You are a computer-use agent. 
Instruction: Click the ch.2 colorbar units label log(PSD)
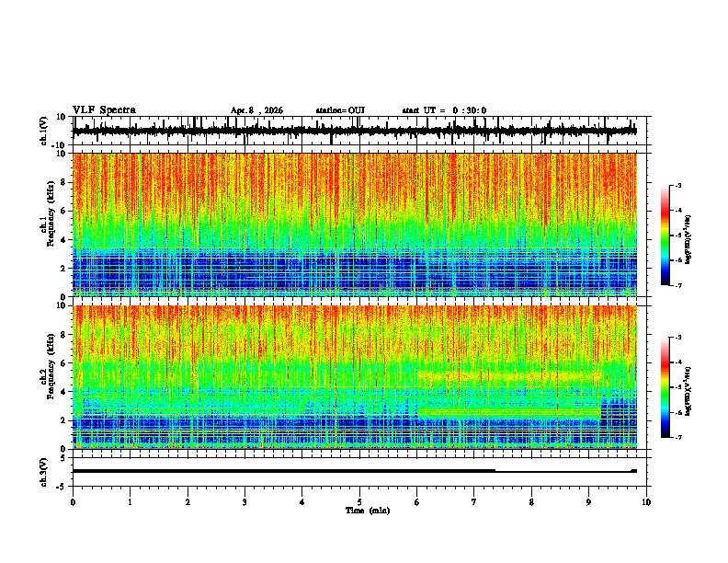pos(688,391)
